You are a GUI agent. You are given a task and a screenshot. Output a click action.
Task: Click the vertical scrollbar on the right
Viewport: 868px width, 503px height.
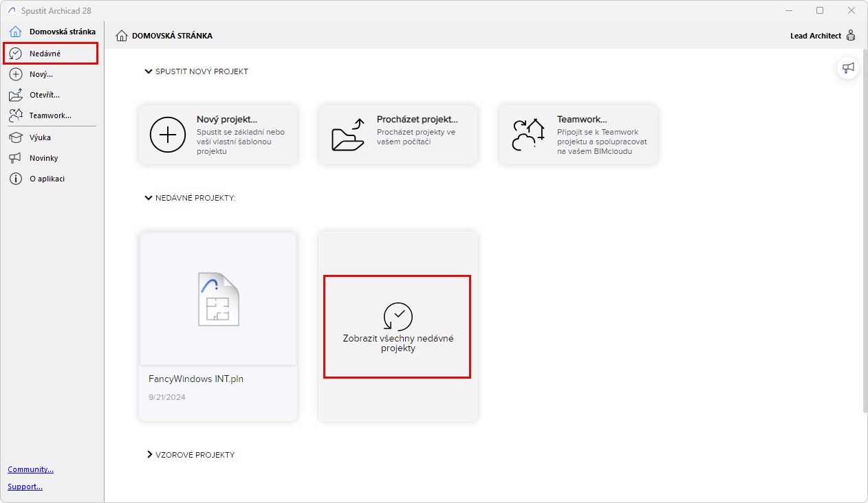pyautogui.click(x=864, y=230)
